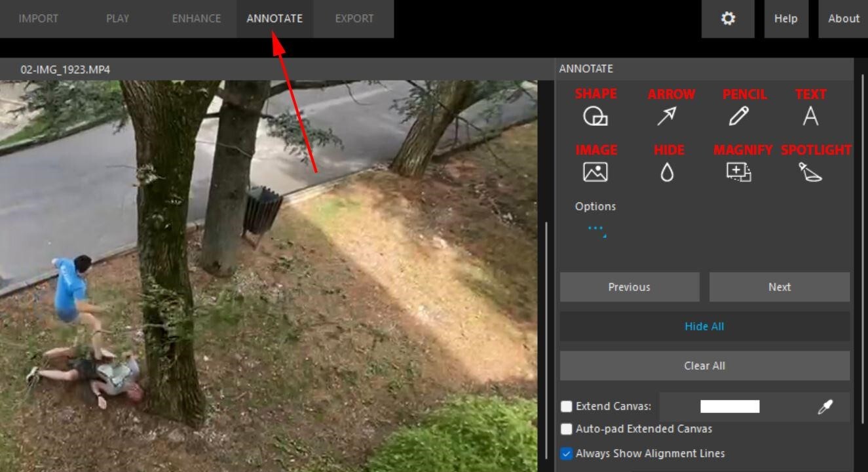Disable Always Show Alignment Lines
The image size is (868, 472).
(566, 453)
